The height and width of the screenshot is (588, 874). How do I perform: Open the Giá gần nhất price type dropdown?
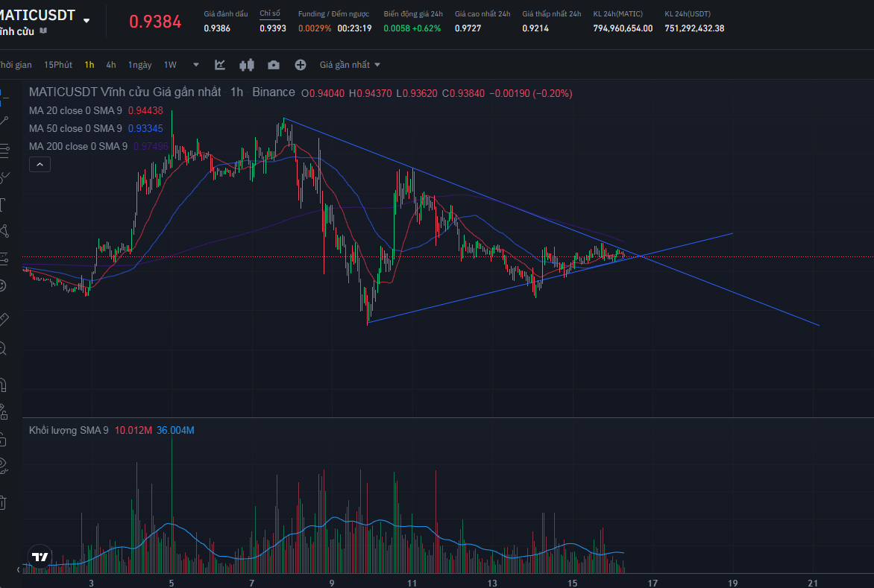[350, 65]
